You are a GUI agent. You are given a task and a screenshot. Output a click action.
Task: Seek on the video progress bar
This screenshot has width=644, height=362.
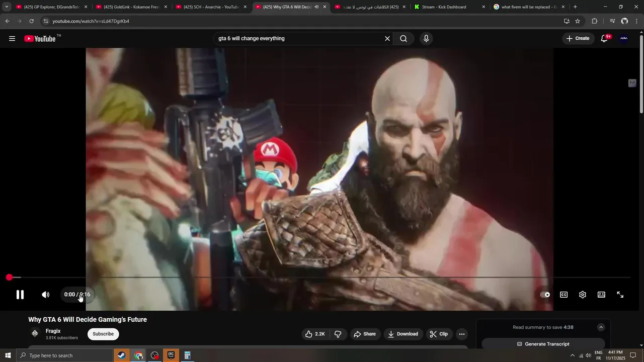[320, 278]
